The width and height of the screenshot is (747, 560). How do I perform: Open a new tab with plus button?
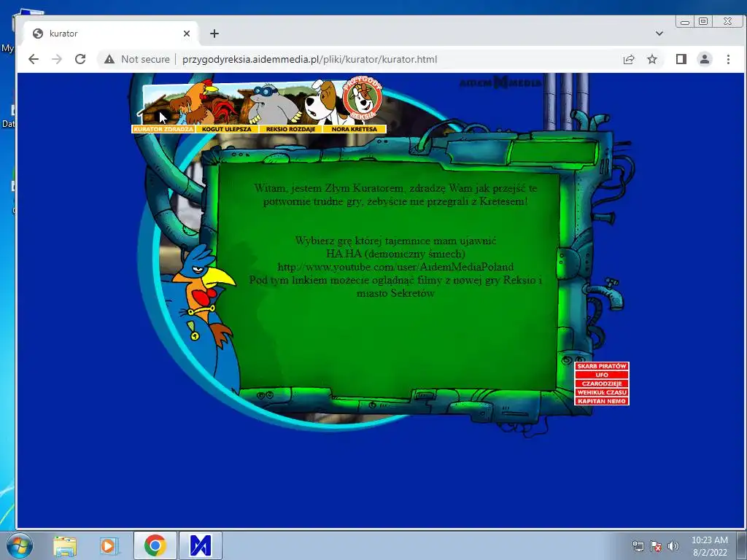point(214,34)
